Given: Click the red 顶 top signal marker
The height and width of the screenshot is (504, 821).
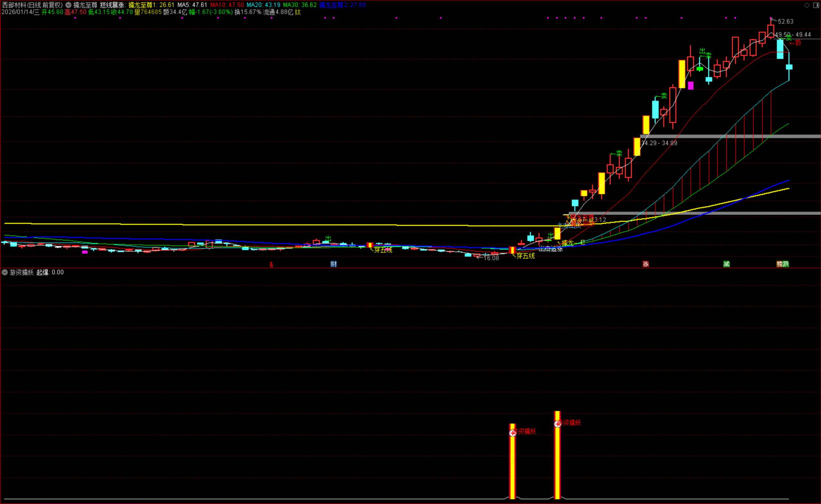Looking at the screenshot, I should [798, 43].
